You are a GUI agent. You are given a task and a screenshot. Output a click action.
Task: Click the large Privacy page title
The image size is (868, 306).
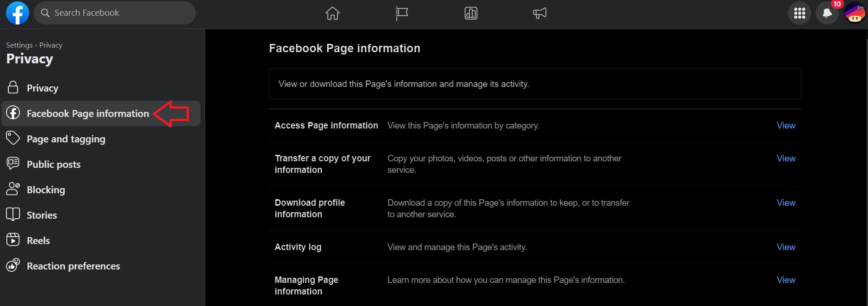point(30,59)
